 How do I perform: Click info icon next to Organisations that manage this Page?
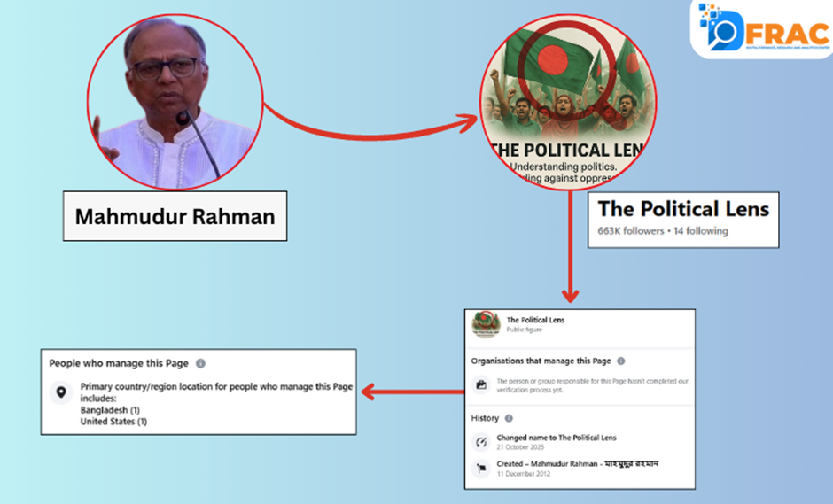[620, 361]
